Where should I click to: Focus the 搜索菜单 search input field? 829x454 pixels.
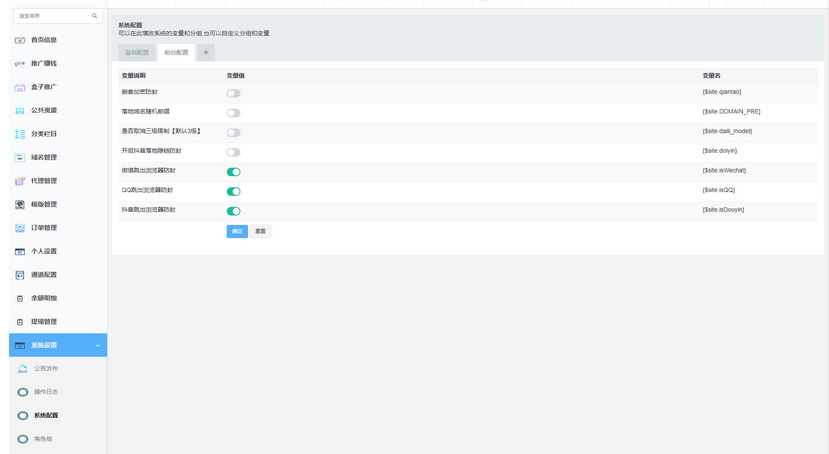pyautogui.click(x=52, y=16)
